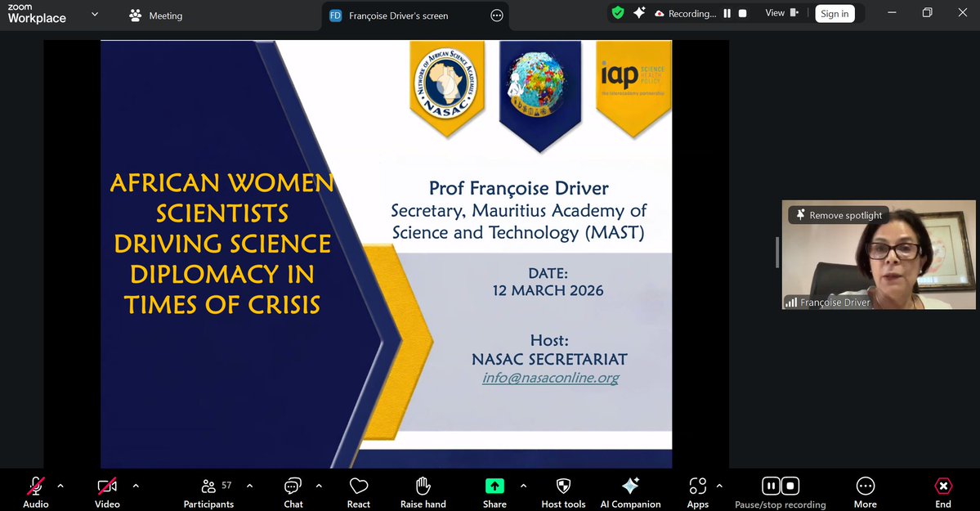
Task: Open video options chevron
Action: point(135,484)
